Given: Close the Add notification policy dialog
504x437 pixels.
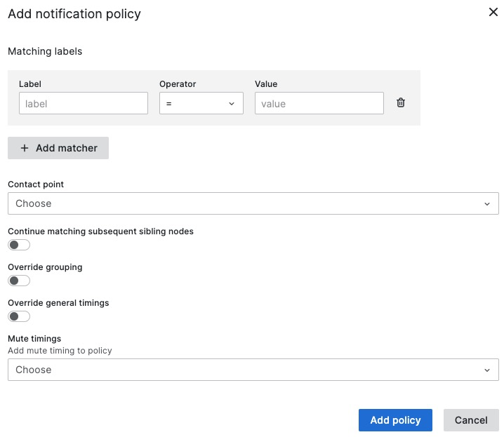Looking at the screenshot, I should (493, 12).
